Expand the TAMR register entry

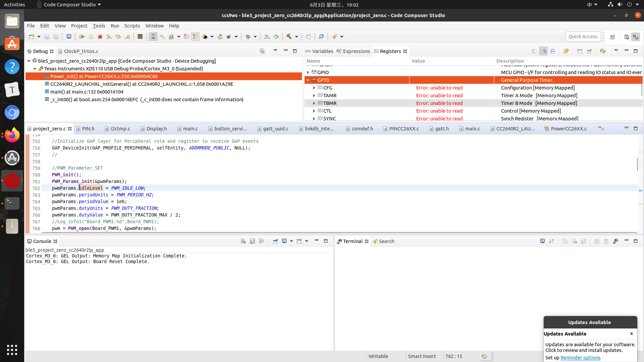[x=314, y=96]
